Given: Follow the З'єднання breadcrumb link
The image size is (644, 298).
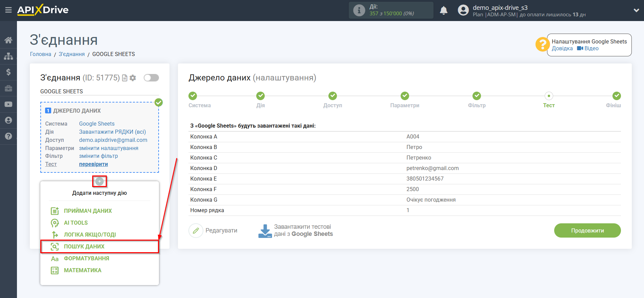Looking at the screenshot, I should click(x=72, y=54).
